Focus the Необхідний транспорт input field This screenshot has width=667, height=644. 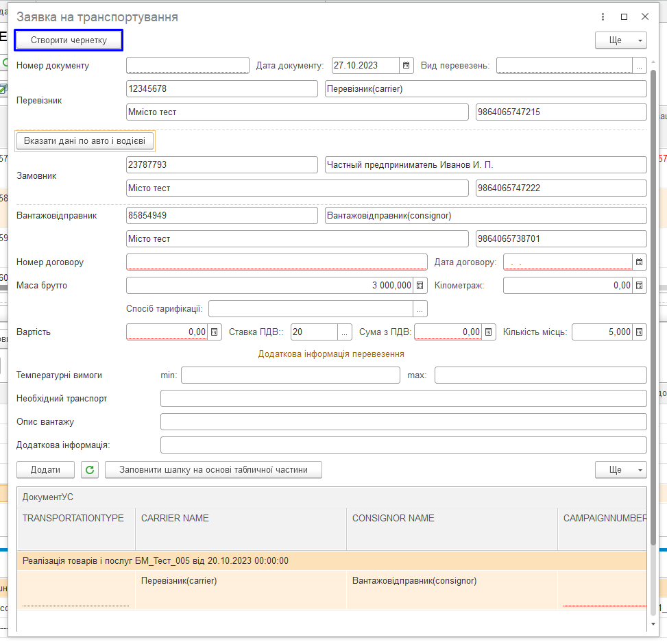[403, 399]
